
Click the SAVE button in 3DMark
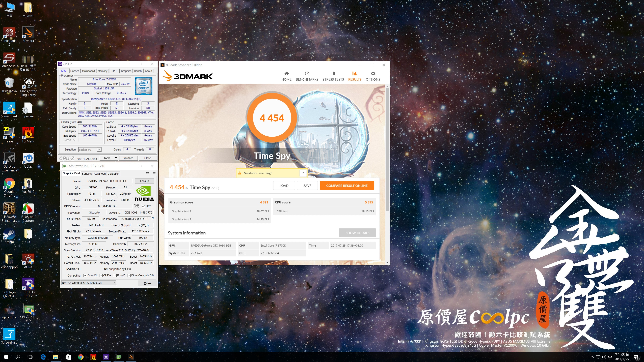[307, 186]
